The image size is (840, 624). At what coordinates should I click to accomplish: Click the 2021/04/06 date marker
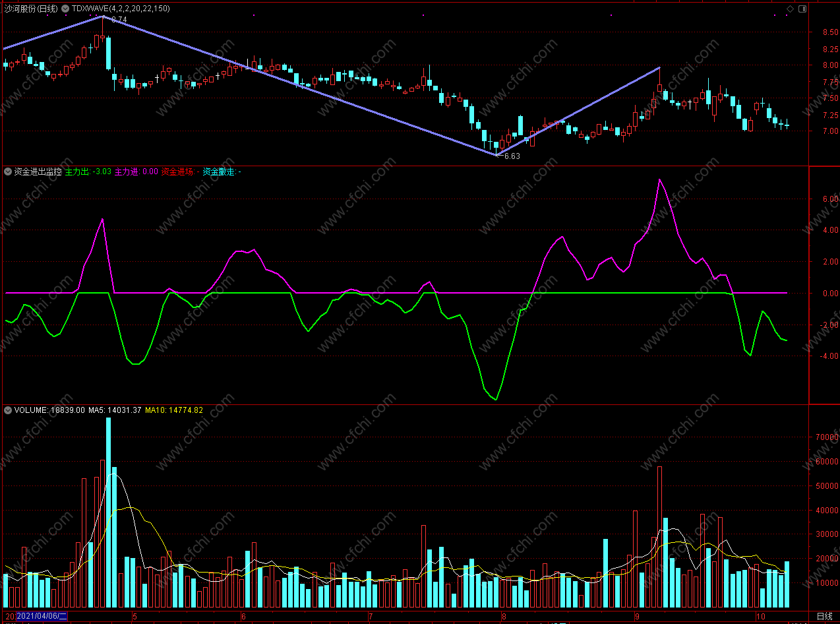[x=42, y=616]
